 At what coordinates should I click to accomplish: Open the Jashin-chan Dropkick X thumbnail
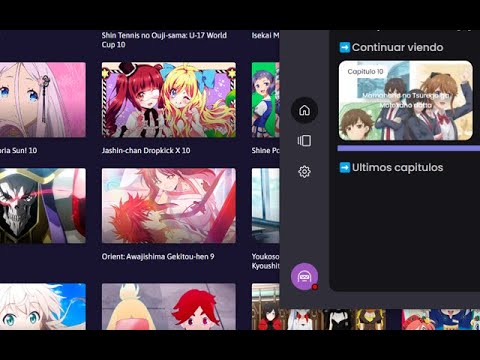point(169,100)
